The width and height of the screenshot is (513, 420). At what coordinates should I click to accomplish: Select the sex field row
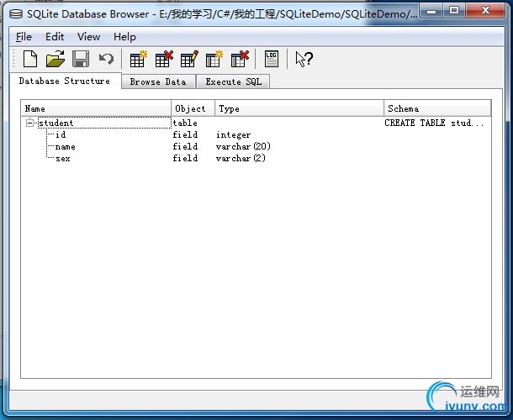pyautogui.click(x=256, y=158)
